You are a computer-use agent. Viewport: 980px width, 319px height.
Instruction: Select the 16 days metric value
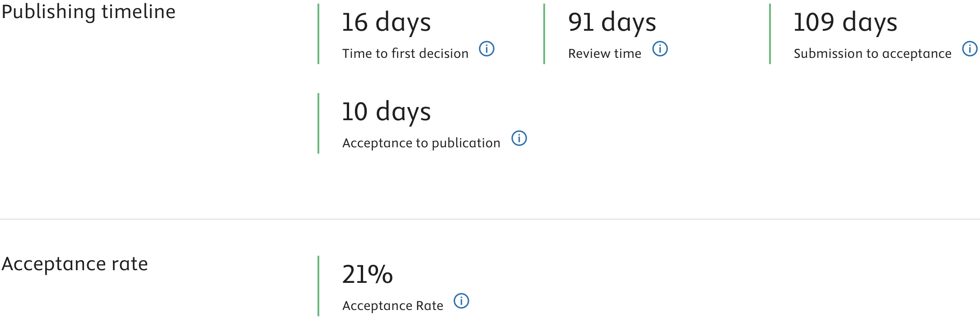click(386, 23)
